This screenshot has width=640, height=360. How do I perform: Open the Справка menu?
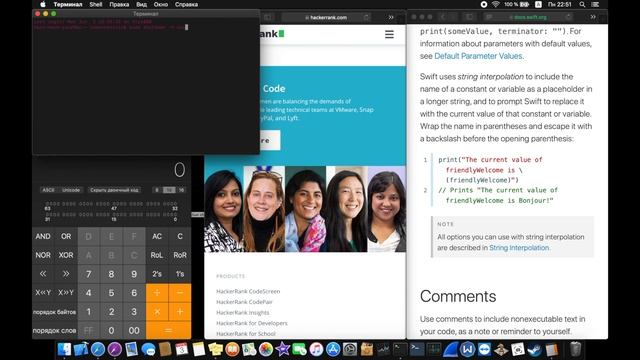(186, 4)
